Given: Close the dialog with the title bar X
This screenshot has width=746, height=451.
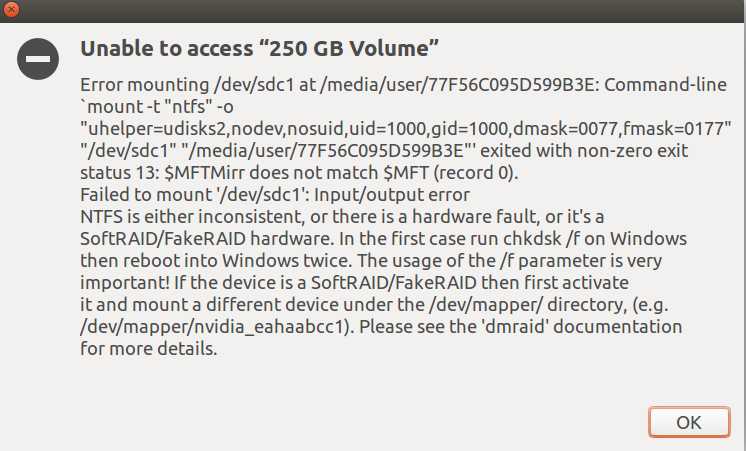Looking at the screenshot, I should point(10,10).
